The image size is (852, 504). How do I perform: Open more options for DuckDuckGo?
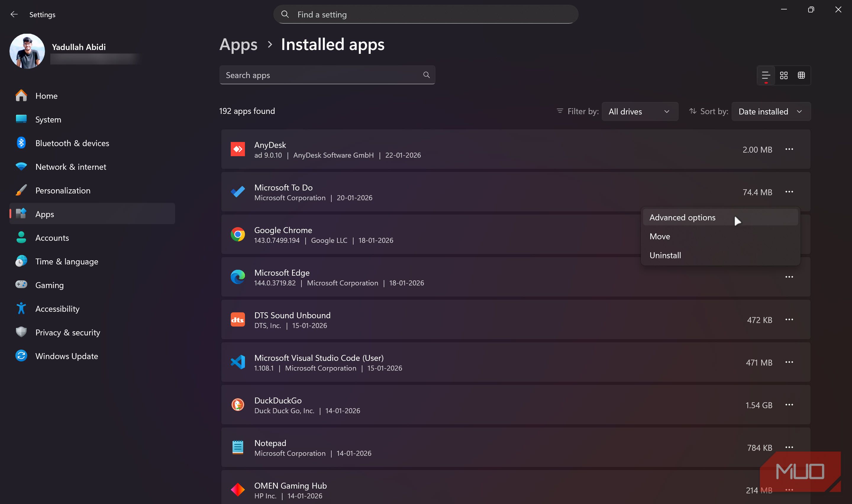789,405
